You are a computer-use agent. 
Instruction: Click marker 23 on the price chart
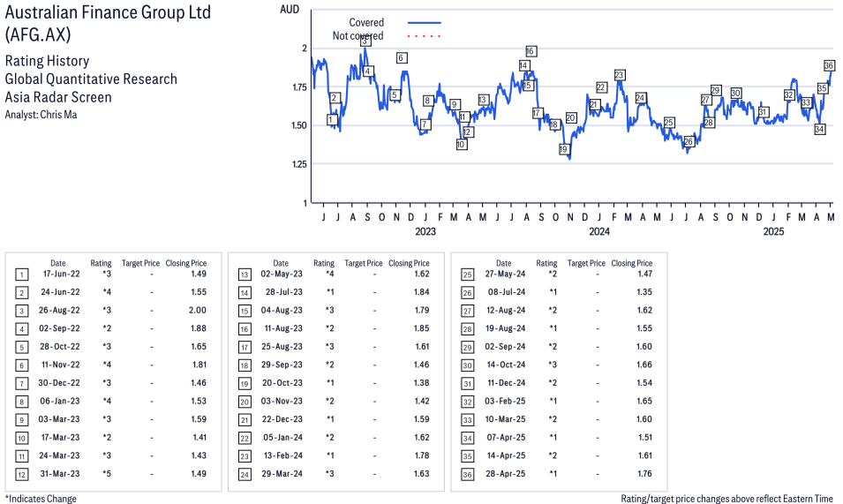[619, 75]
